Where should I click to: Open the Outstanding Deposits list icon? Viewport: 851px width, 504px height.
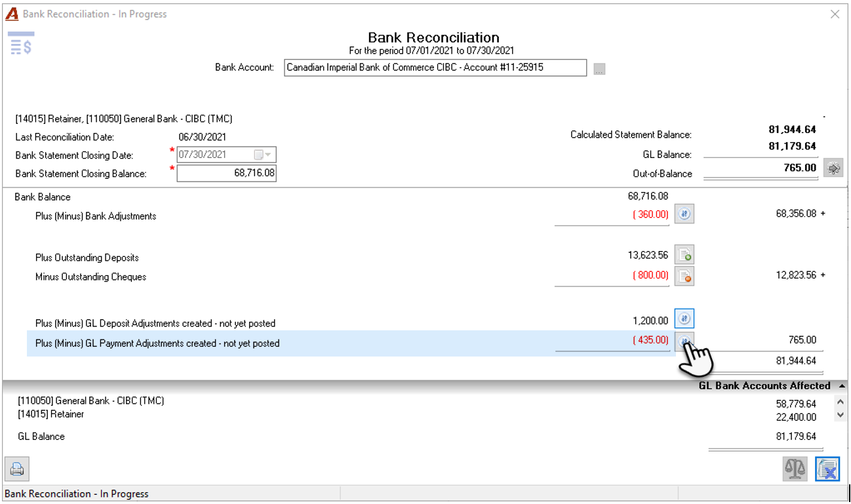click(684, 255)
